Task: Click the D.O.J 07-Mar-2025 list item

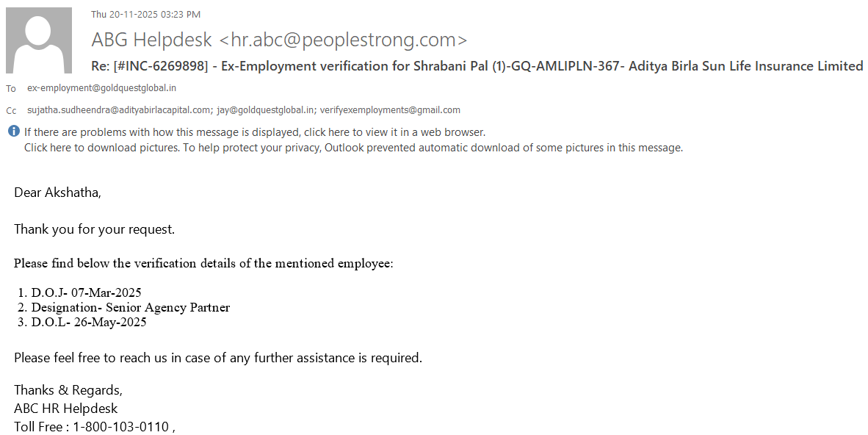Action: (86, 292)
